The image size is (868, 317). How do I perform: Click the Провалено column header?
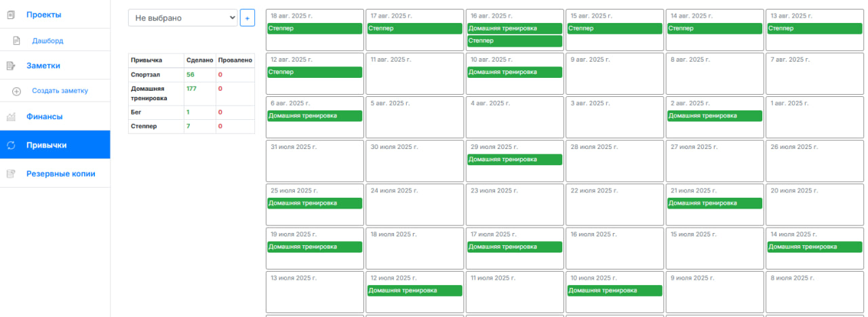[x=235, y=60]
